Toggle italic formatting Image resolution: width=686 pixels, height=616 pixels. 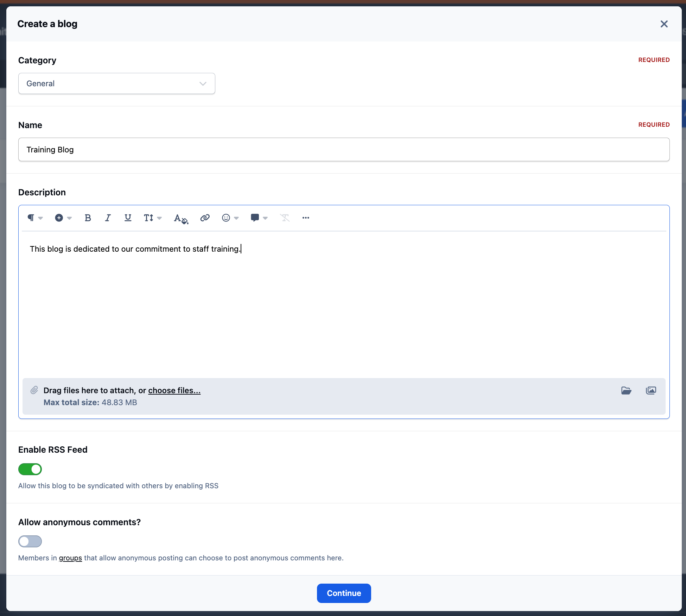pos(108,218)
